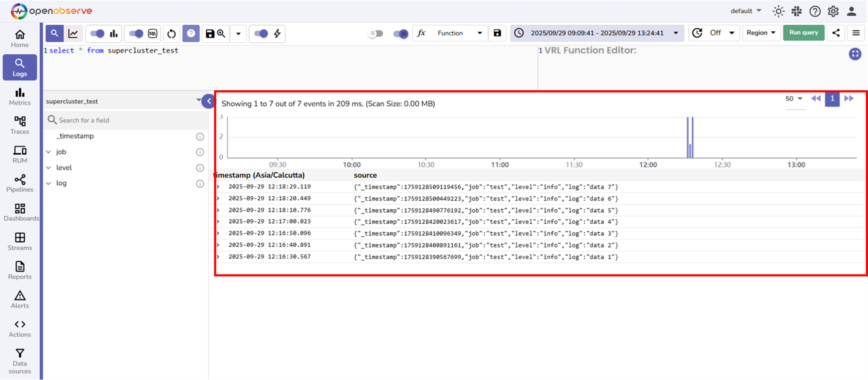
Task: Open the Traces section in sidebar
Action: pos(20,125)
